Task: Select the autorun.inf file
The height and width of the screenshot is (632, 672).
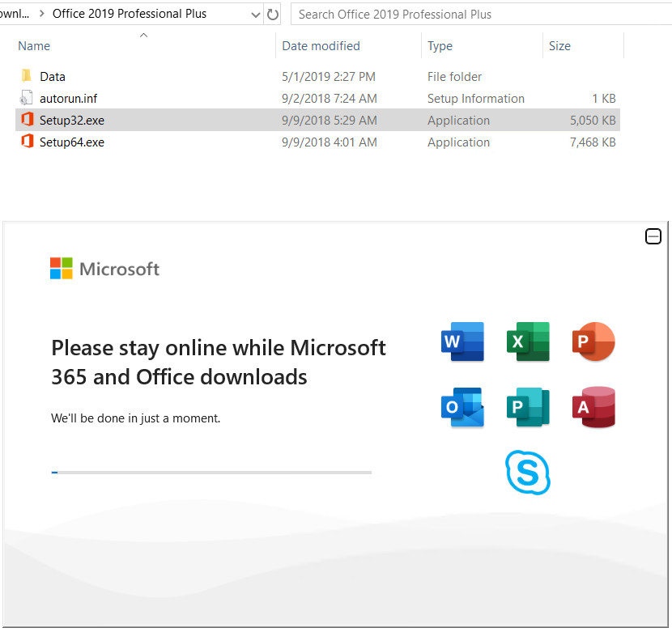Action: click(x=68, y=99)
